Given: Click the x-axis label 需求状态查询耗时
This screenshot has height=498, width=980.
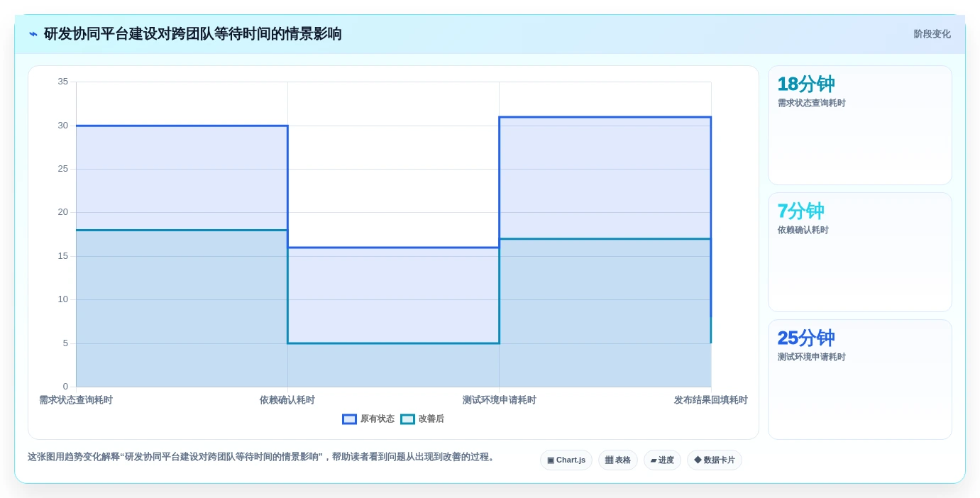Looking at the screenshot, I should pyautogui.click(x=76, y=400).
